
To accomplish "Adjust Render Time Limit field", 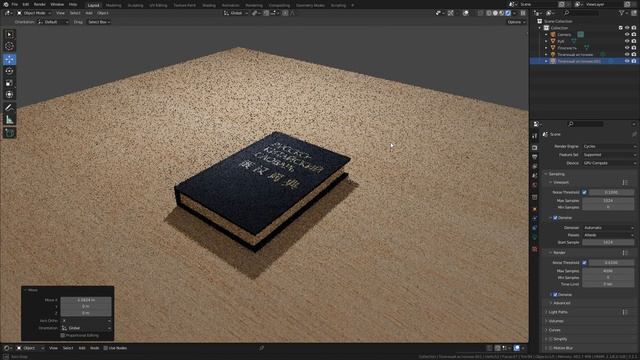I will (x=608, y=284).
